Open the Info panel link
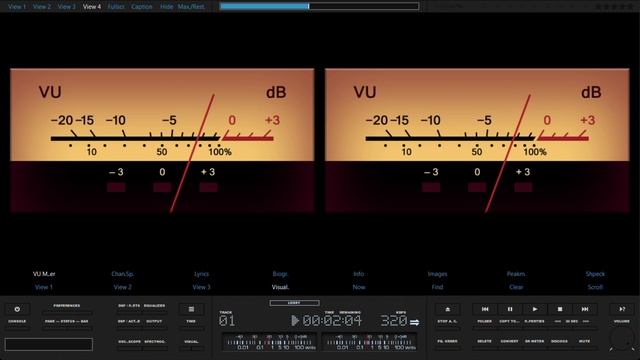Image resolution: width=640 pixels, height=360 pixels. [359, 274]
